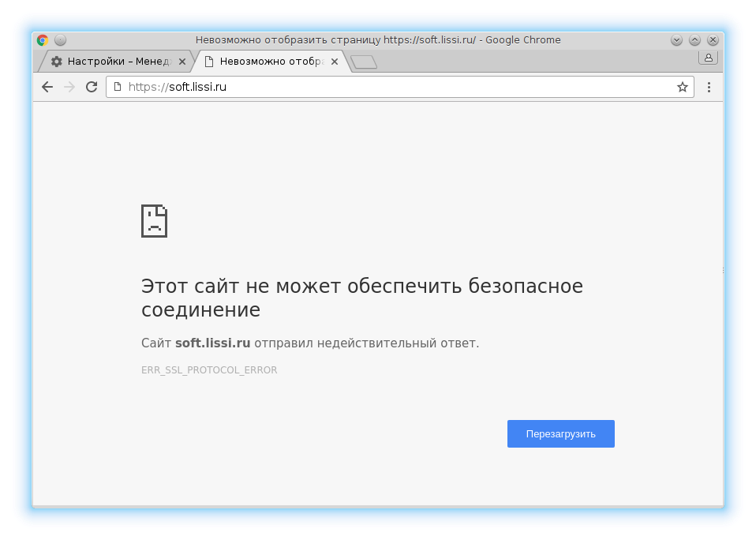This screenshot has width=756, height=540.
Task: Open the Chrome three-dot menu
Action: tap(709, 87)
